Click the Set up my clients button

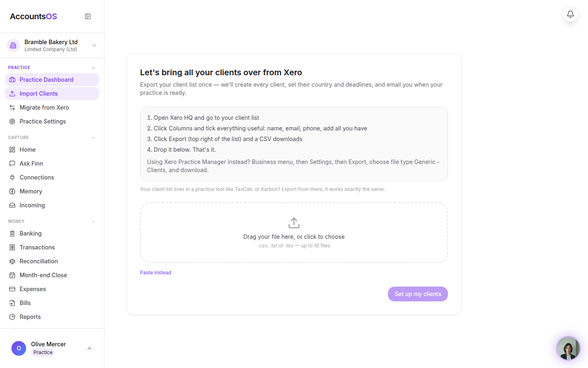(418, 294)
